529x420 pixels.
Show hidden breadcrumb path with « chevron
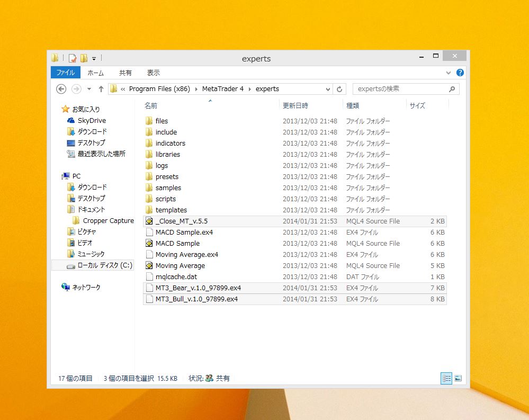point(123,89)
